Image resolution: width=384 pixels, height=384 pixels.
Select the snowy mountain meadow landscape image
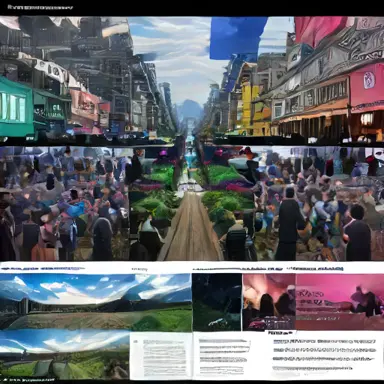(96, 302)
